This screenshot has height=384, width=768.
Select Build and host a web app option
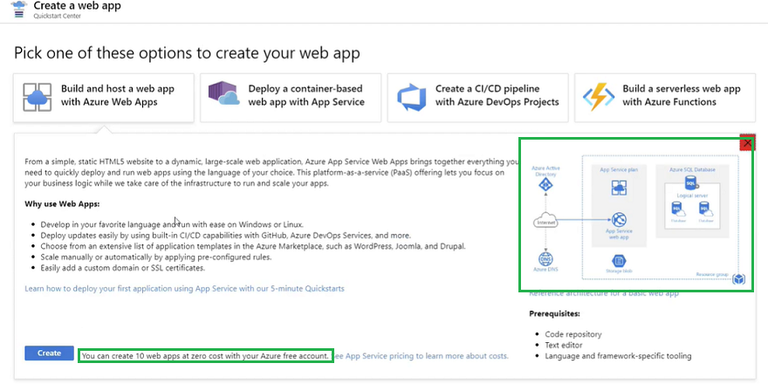[104, 98]
